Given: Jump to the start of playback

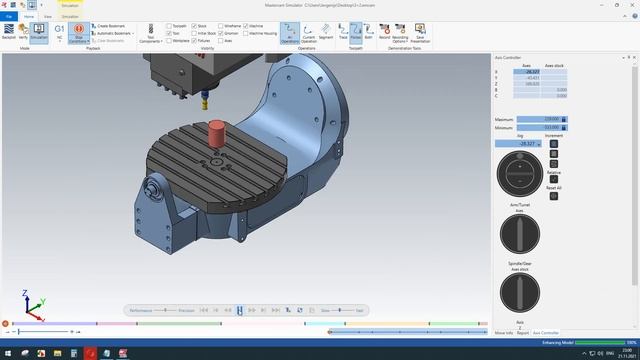Looking at the screenshot, I should pos(204,310).
